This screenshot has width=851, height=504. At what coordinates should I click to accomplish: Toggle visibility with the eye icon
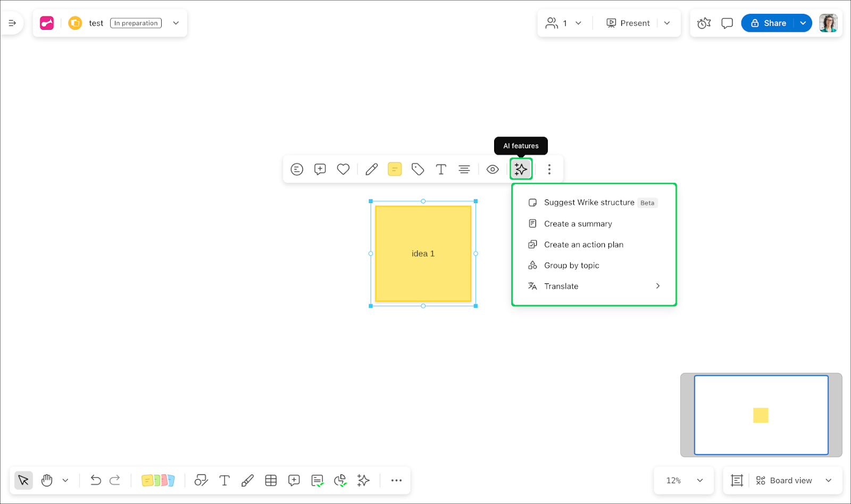[493, 169]
